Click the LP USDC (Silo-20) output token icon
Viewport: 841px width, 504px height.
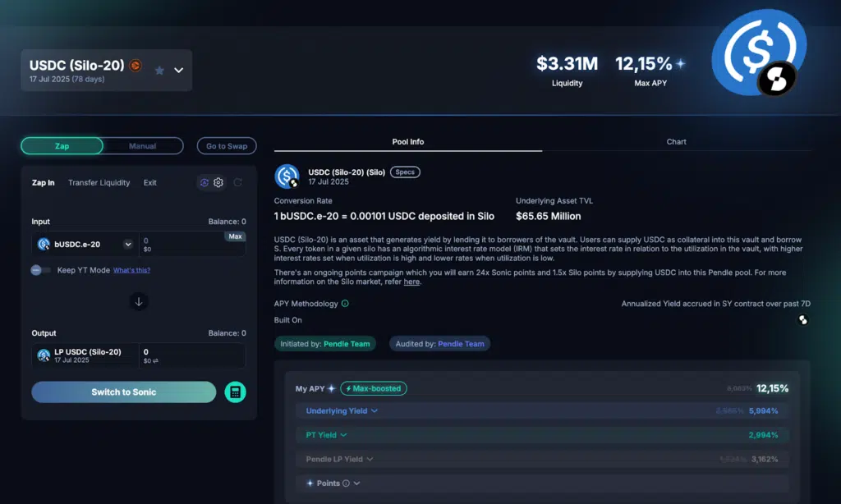coord(44,355)
